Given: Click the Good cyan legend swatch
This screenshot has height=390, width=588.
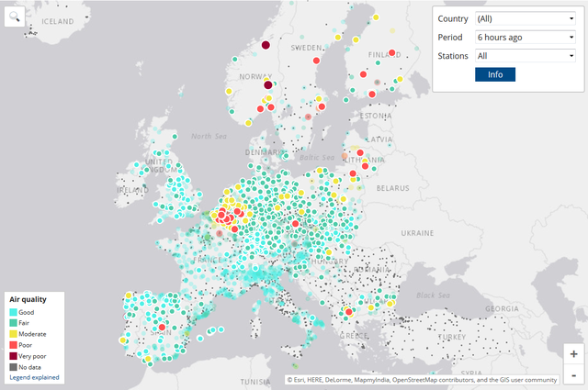Looking at the screenshot, I should [13, 313].
